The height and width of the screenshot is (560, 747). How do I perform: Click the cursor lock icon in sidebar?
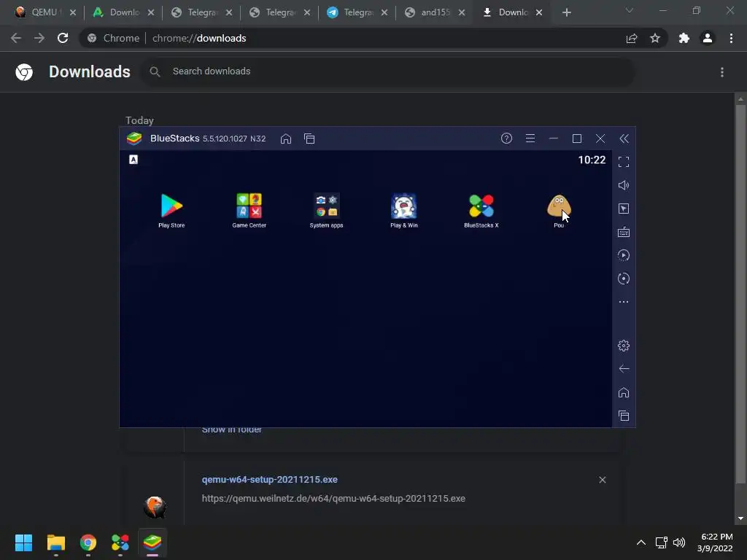pos(624,209)
